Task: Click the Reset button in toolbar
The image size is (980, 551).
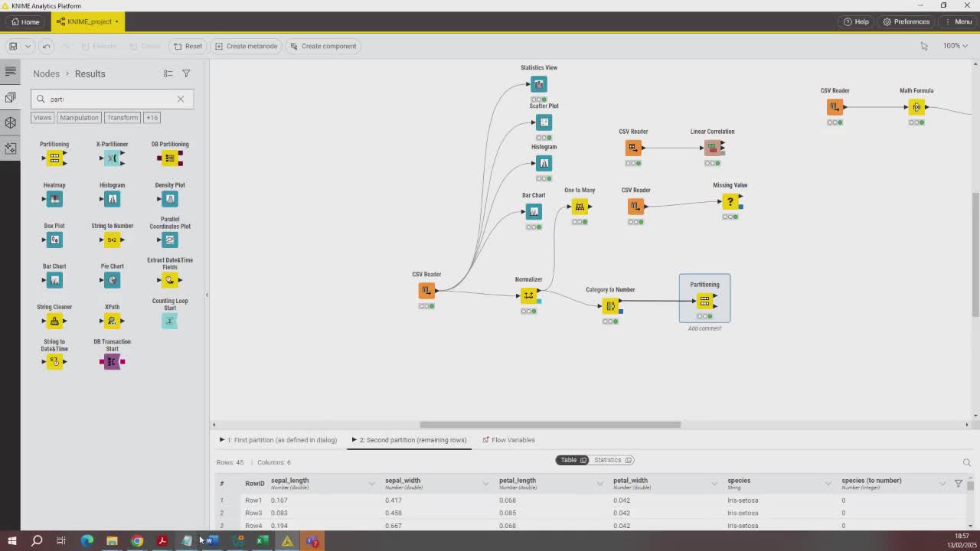Action: (188, 46)
